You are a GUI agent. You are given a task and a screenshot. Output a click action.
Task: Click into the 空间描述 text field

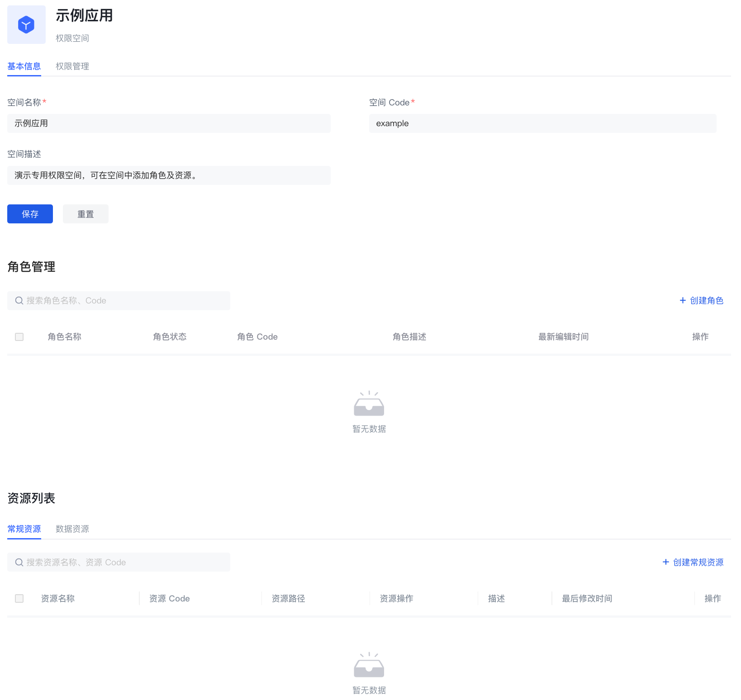[x=169, y=175]
